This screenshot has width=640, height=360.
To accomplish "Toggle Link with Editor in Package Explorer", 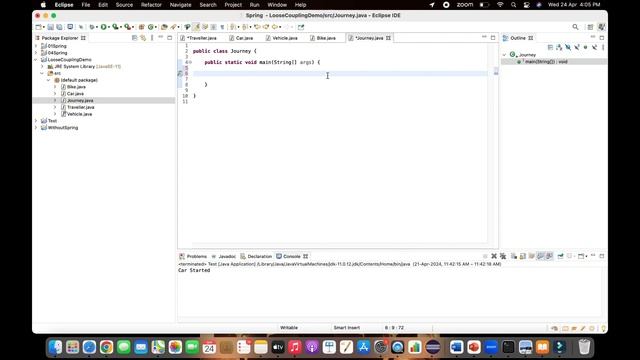I will (x=143, y=38).
